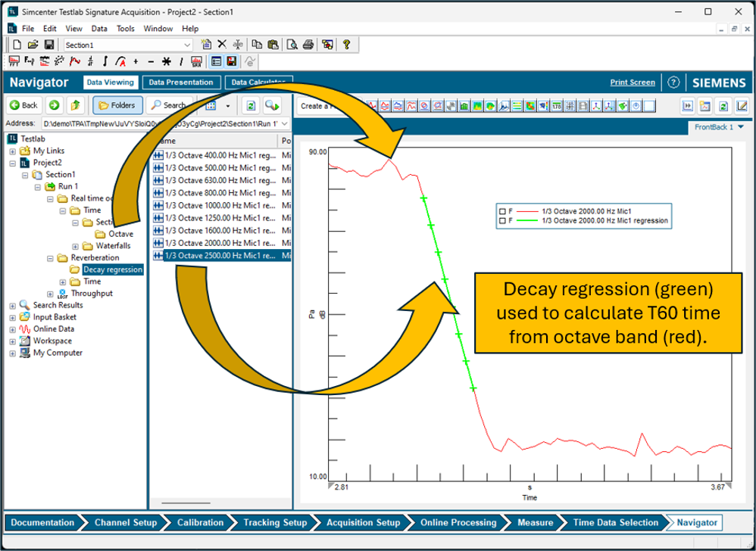756x551 pixels.
Task: Click the minus operator icon
Action: pyautogui.click(x=151, y=61)
